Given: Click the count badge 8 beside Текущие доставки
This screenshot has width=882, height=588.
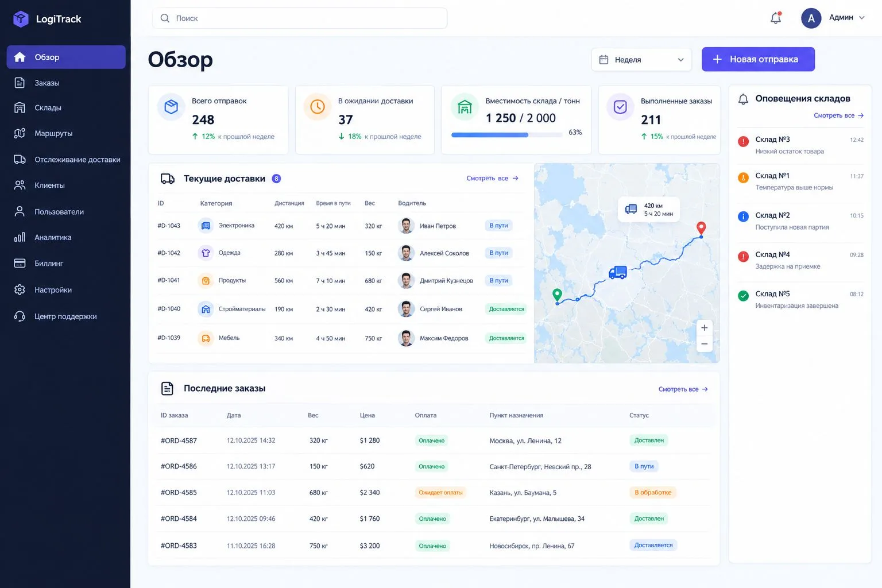Looking at the screenshot, I should (276, 179).
